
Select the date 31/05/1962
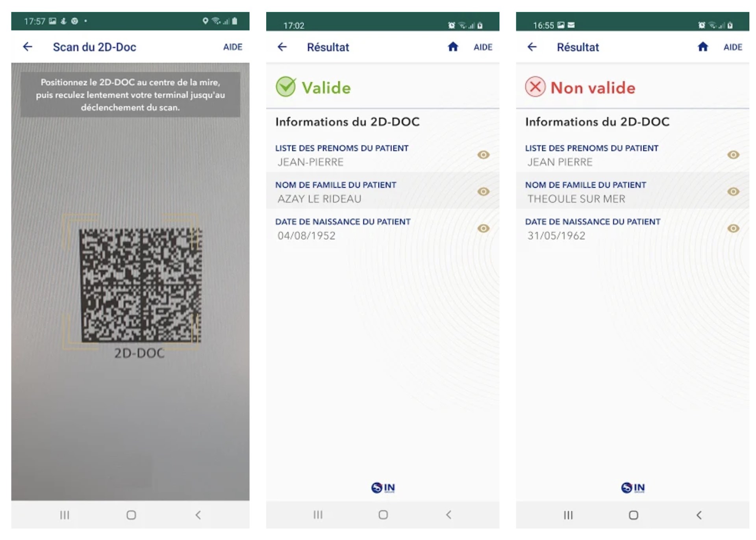(556, 236)
